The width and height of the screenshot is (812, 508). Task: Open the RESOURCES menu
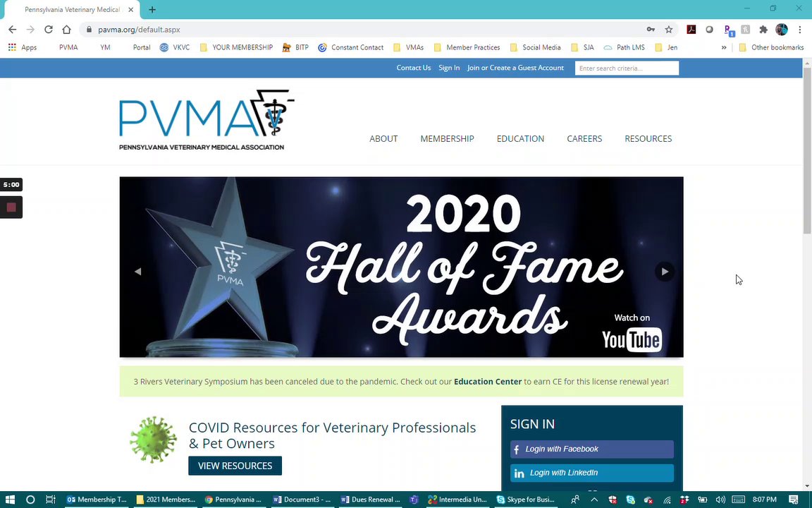(648, 138)
